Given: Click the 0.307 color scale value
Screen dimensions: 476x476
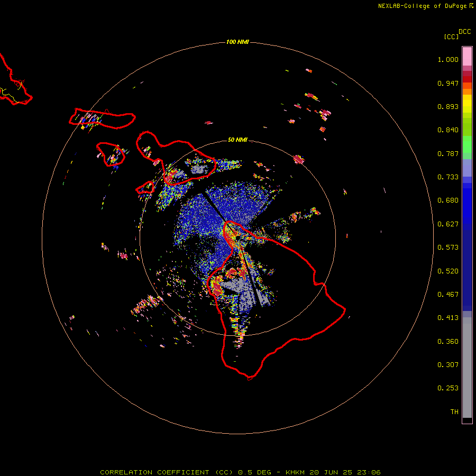Looking at the screenshot, I should (x=448, y=365).
